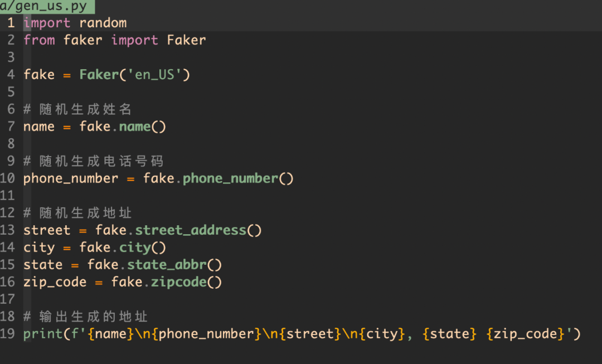Click the phone_number variable on line 10
Viewport: 602px width, 364px height.
point(71,178)
